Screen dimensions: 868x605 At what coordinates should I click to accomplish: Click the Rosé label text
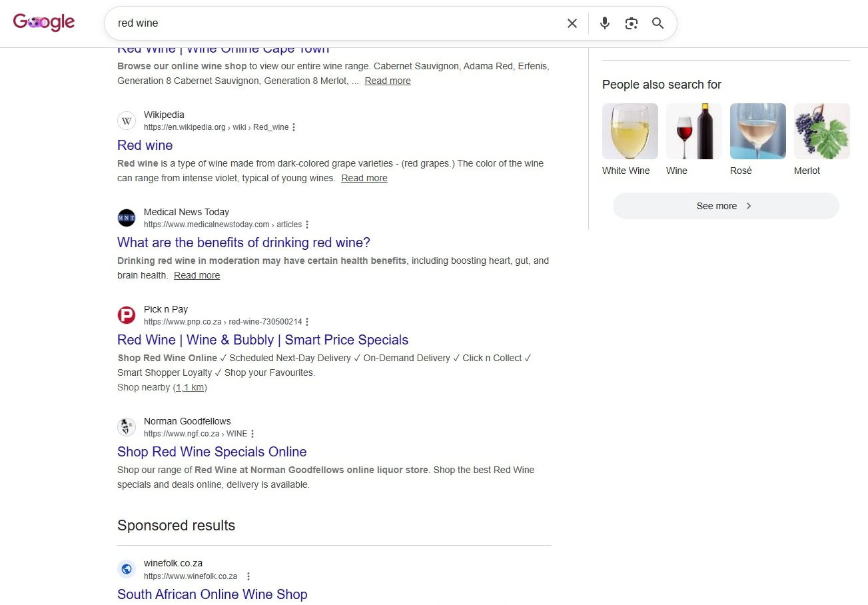[741, 171]
